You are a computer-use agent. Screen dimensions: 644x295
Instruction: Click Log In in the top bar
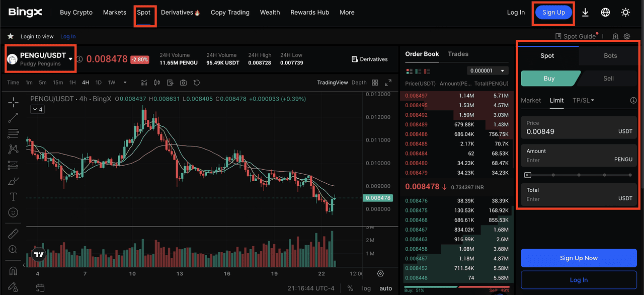tap(516, 13)
